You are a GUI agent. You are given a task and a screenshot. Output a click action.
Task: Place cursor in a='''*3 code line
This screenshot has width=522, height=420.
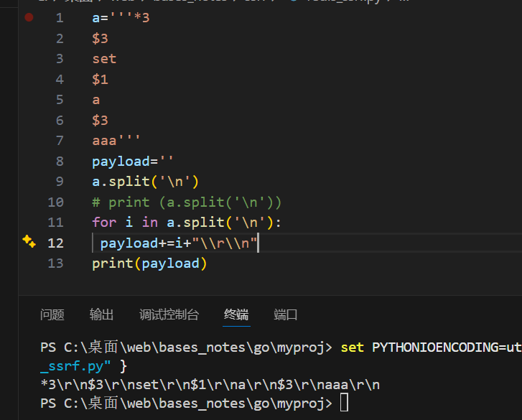[x=121, y=18]
